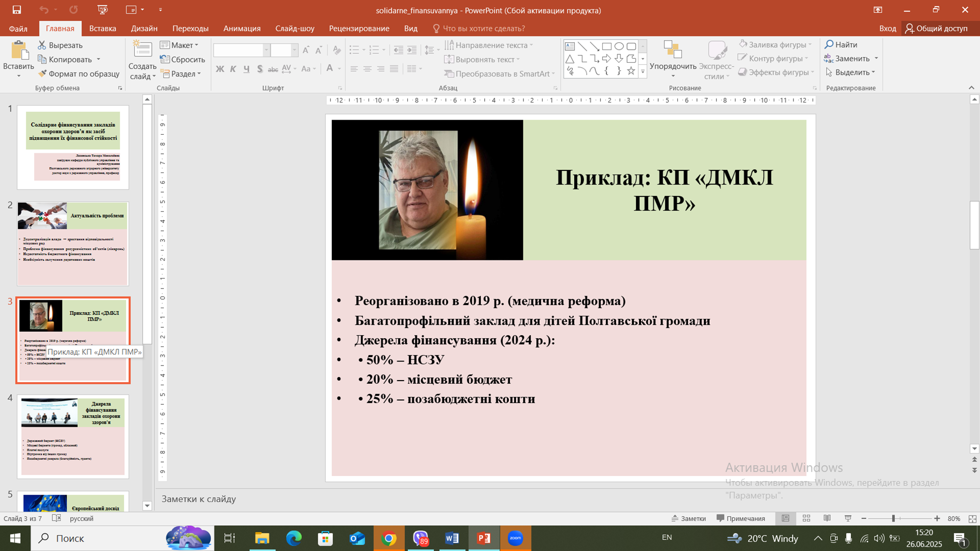Click Общий доступ share button

point(936,29)
